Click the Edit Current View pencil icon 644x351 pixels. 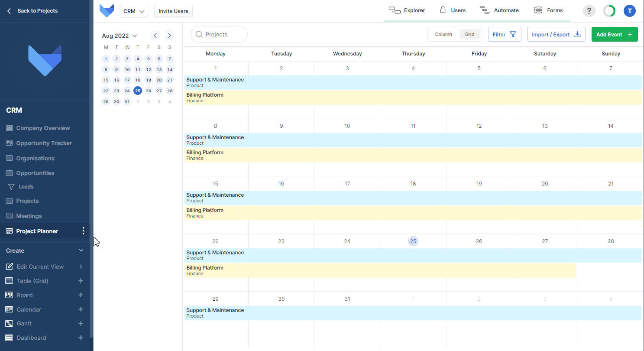click(9, 266)
